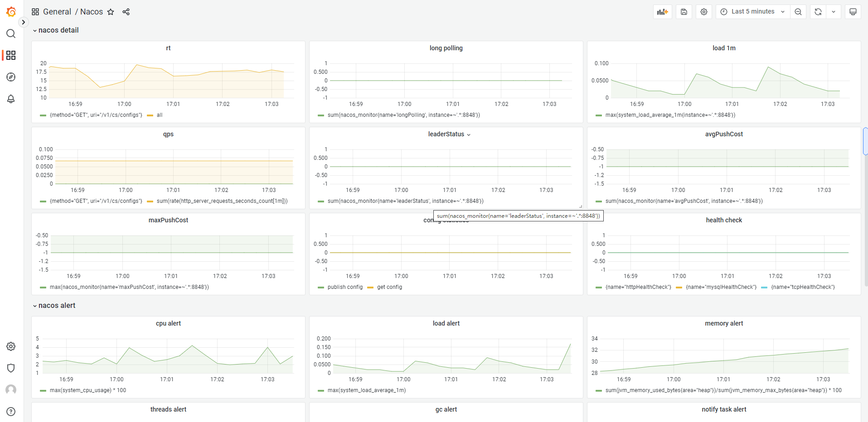Add a new panel to the dashboard
This screenshot has height=422, width=868.
pos(662,11)
